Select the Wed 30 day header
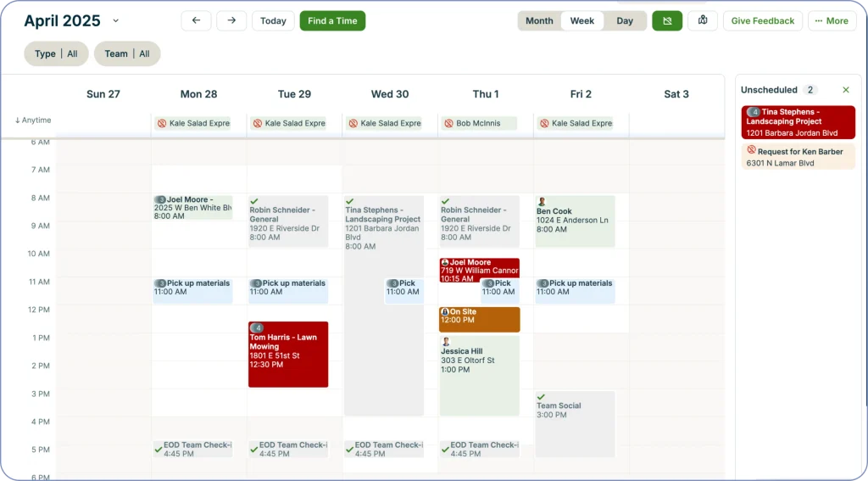Image resolution: width=868 pixels, height=481 pixels. (x=390, y=94)
